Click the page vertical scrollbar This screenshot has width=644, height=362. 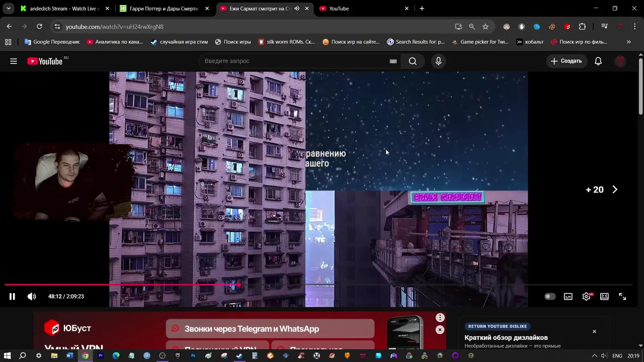(x=640, y=85)
